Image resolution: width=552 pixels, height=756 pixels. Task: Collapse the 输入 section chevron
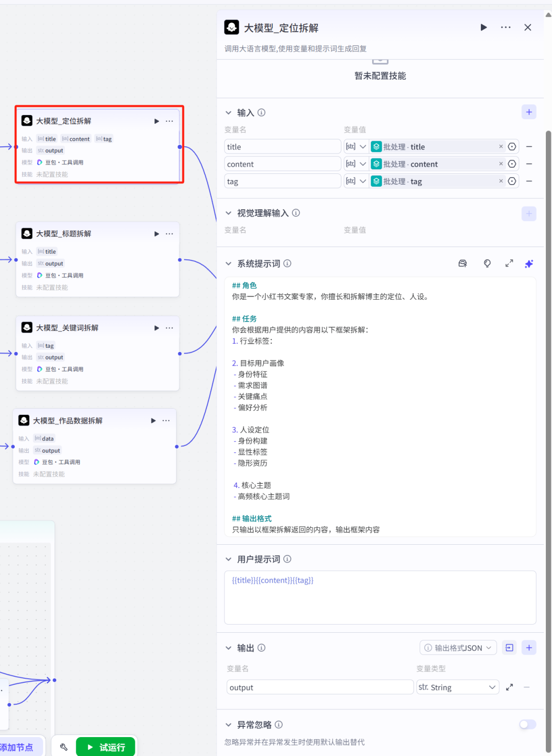pyautogui.click(x=228, y=113)
